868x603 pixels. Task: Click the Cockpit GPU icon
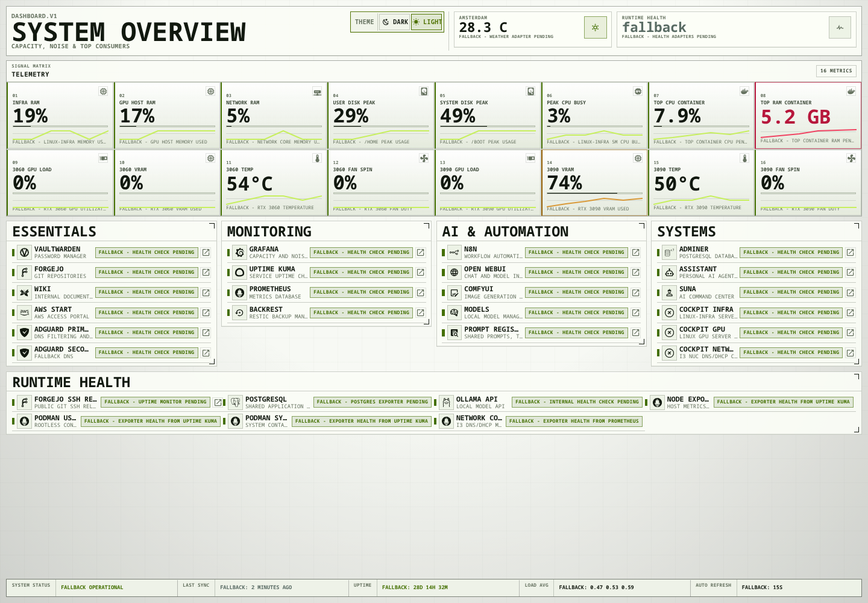click(x=669, y=332)
